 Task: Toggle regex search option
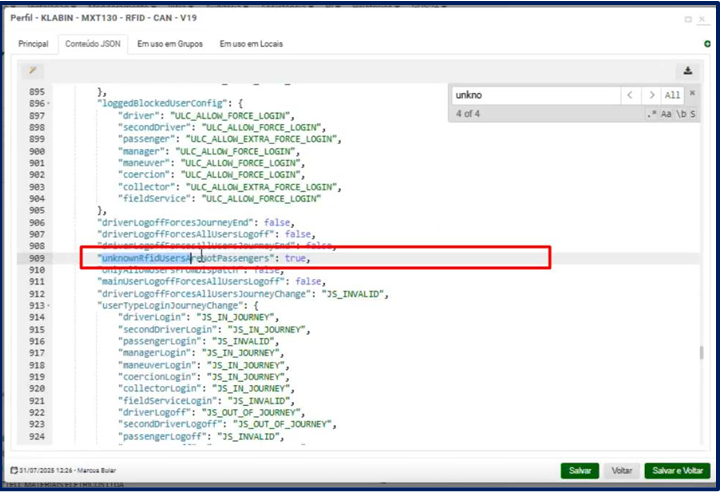tap(651, 114)
